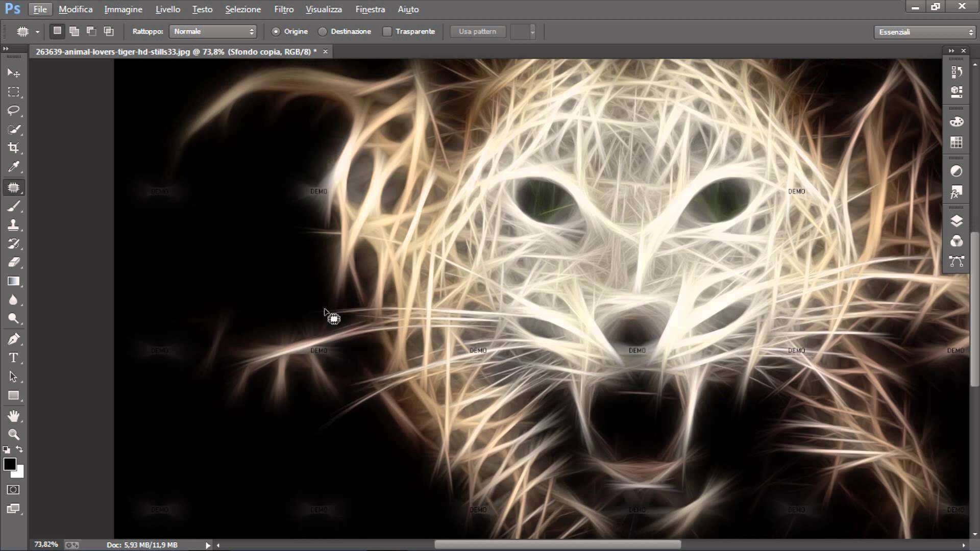Open the Rattoppo Normale dropdown

pyautogui.click(x=212, y=31)
